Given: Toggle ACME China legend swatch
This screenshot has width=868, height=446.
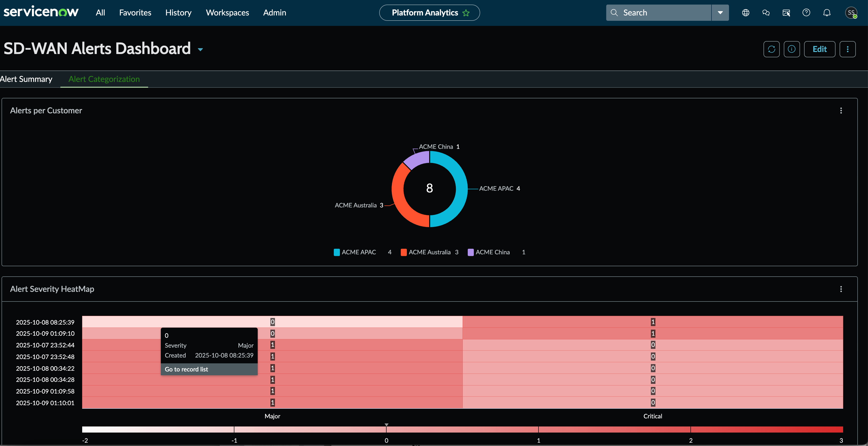Looking at the screenshot, I should coord(471,252).
